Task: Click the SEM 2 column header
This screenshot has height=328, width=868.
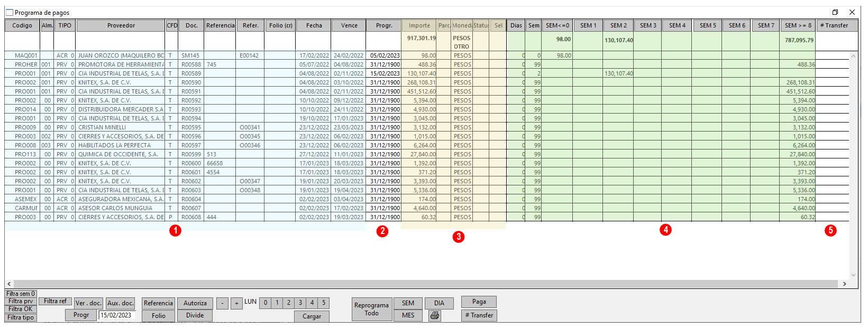Action: [618, 25]
